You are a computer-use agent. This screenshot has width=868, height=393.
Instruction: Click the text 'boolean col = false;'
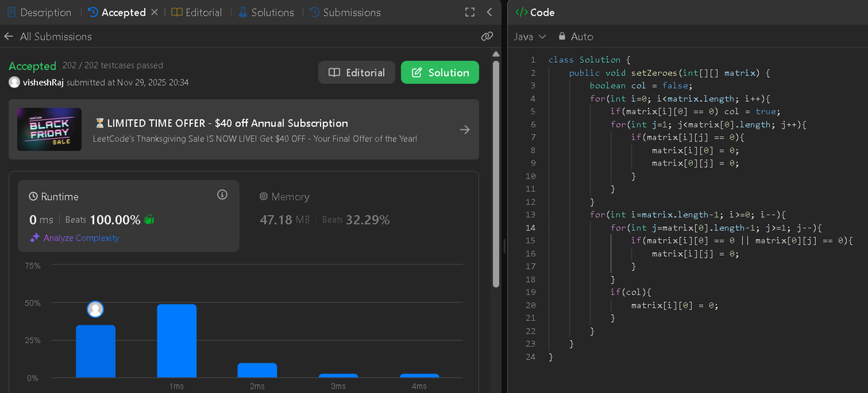[641, 85]
